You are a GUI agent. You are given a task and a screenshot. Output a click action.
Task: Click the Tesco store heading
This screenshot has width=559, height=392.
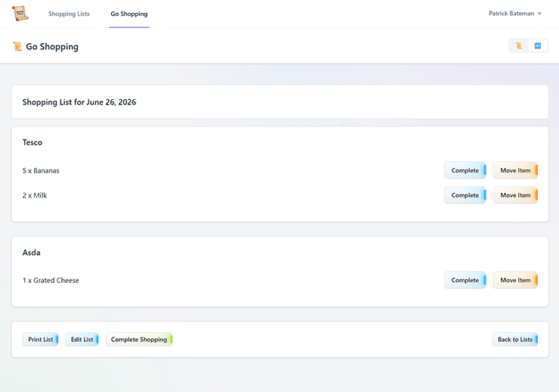point(33,142)
